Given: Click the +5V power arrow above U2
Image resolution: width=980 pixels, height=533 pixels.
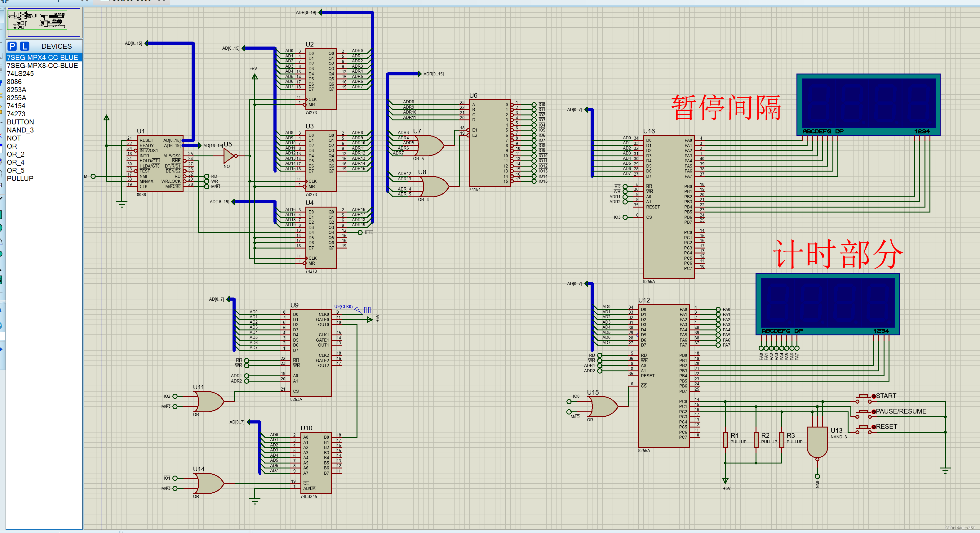Looking at the screenshot, I should pyautogui.click(x=255, y=77).
